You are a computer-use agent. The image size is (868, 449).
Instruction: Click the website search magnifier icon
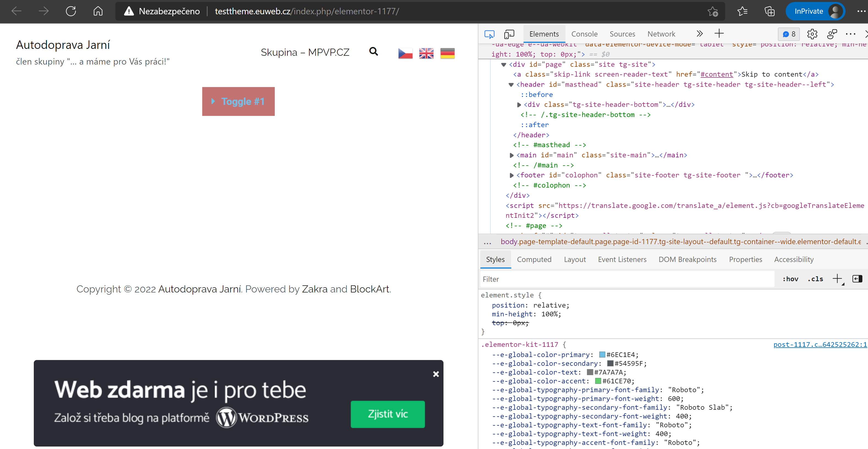(373, 52)
